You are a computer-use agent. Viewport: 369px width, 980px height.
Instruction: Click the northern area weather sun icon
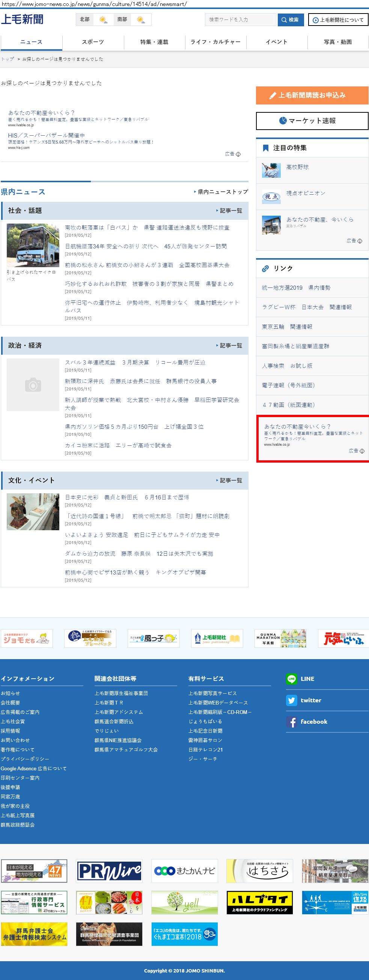point(103,20)
